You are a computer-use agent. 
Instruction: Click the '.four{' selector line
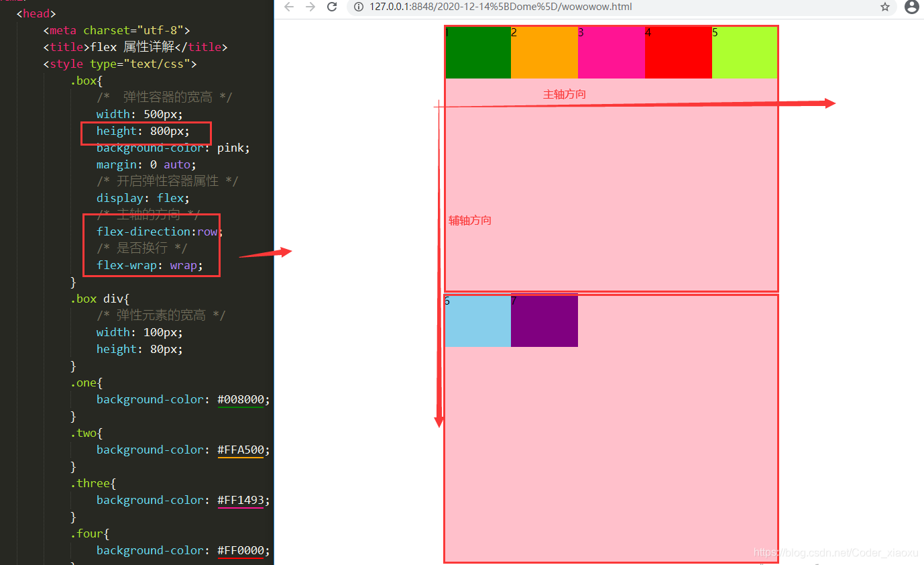point(90,533)
